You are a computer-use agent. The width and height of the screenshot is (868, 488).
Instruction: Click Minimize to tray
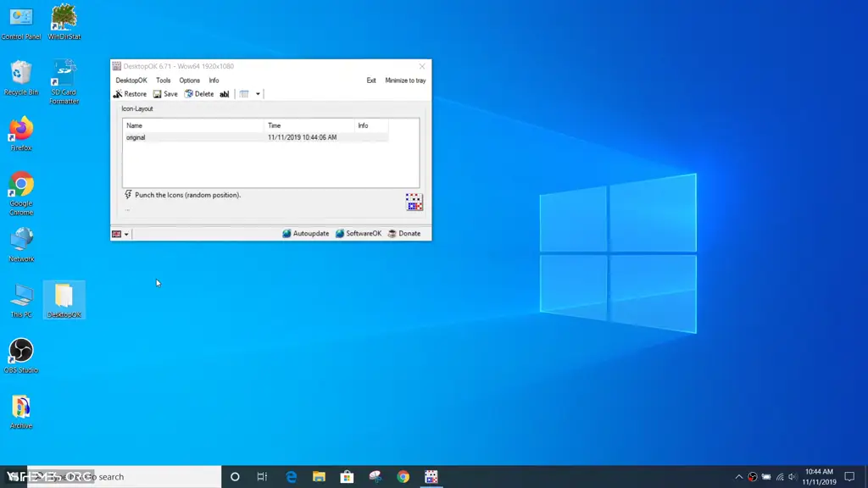coord(405,80)
